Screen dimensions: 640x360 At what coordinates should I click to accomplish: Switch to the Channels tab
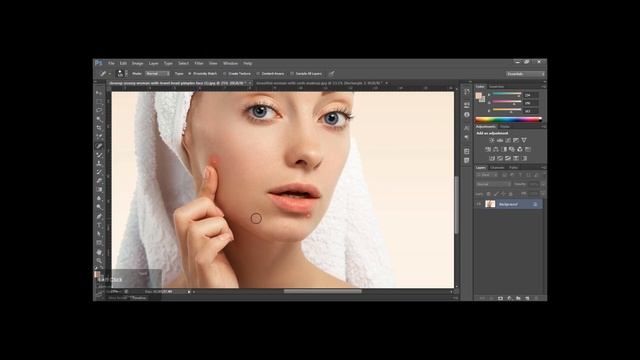coord(497,167)
